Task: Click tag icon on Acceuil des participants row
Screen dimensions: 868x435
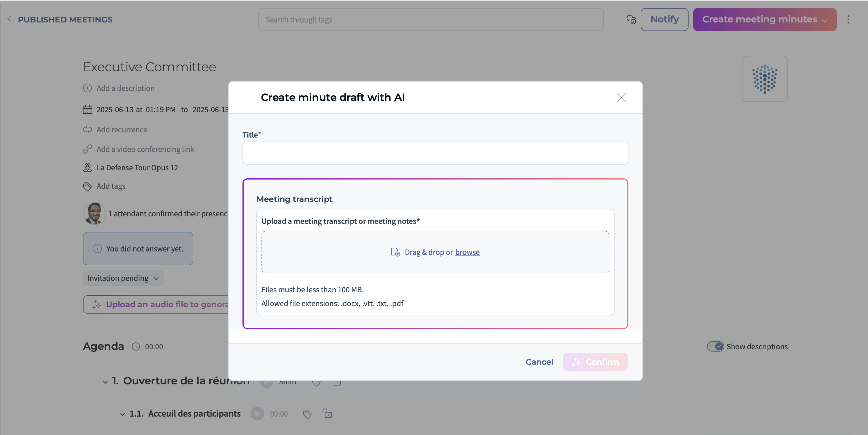Action: (307, 414)
